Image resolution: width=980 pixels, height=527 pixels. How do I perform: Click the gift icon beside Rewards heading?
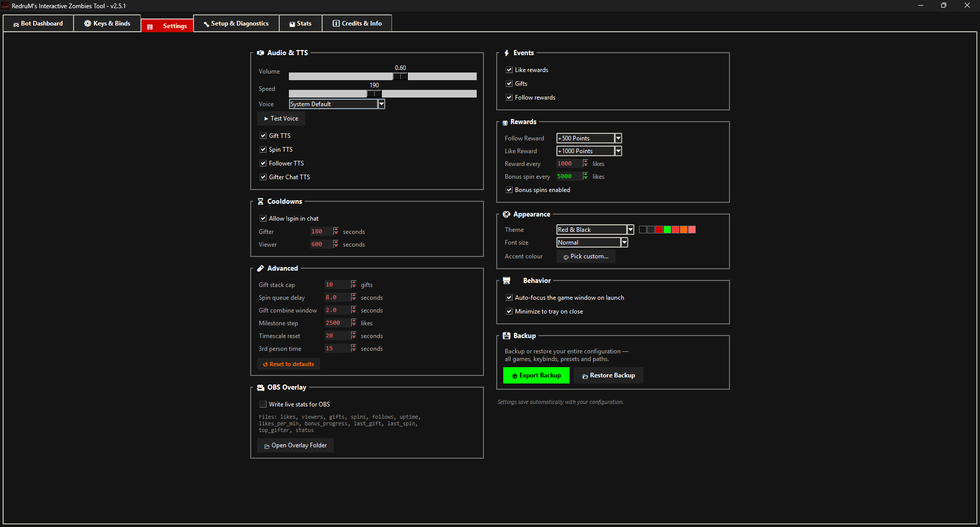505,123
